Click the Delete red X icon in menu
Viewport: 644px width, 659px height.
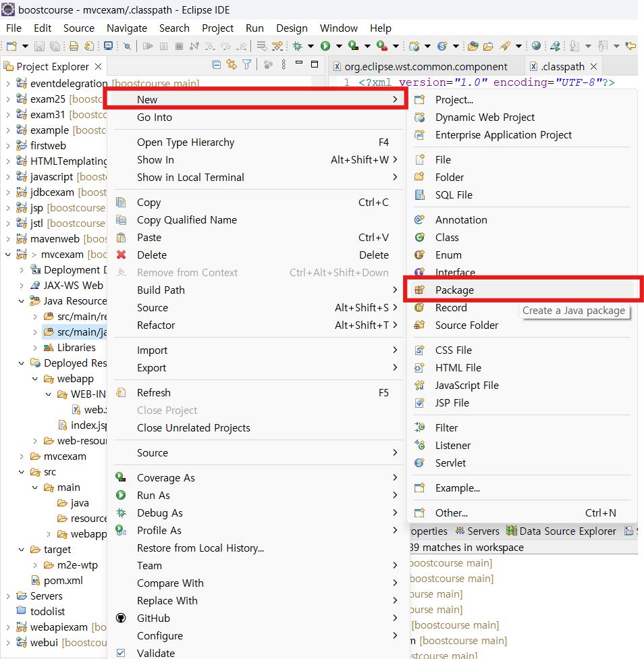[121, 255]
